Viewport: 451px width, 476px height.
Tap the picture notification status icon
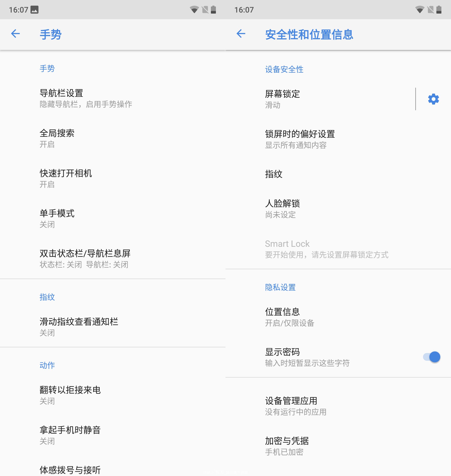point(35,10)
